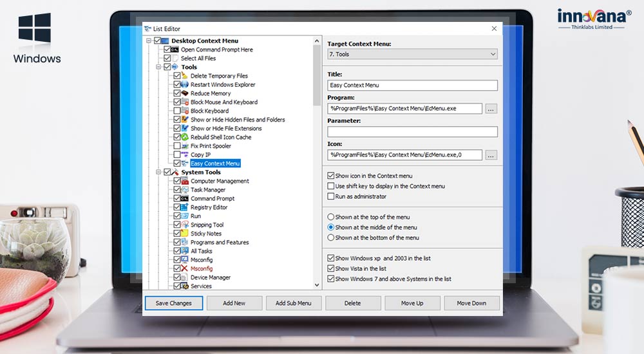
Task: Browse for the Program path
Action: tap(491, 109)
